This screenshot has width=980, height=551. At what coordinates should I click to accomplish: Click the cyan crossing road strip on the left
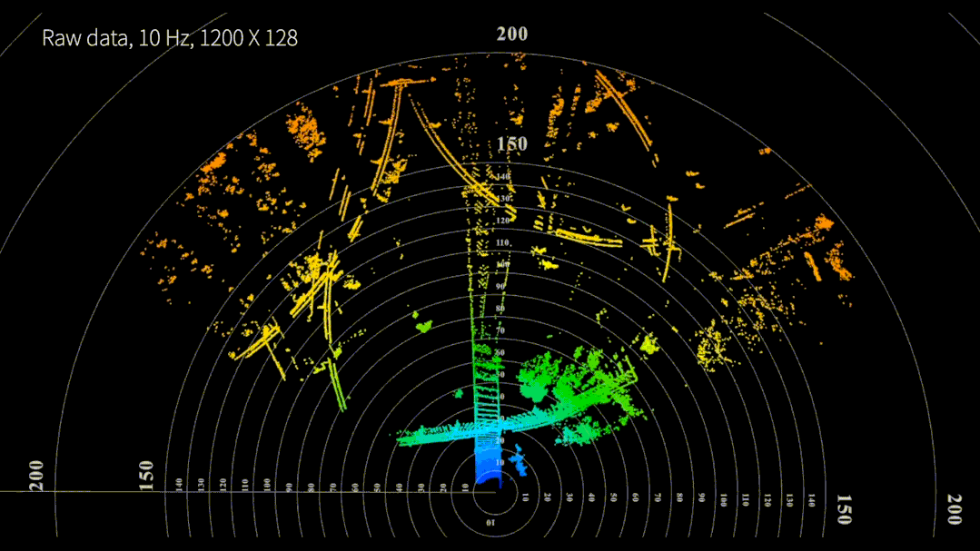click(x=436, y=435)
